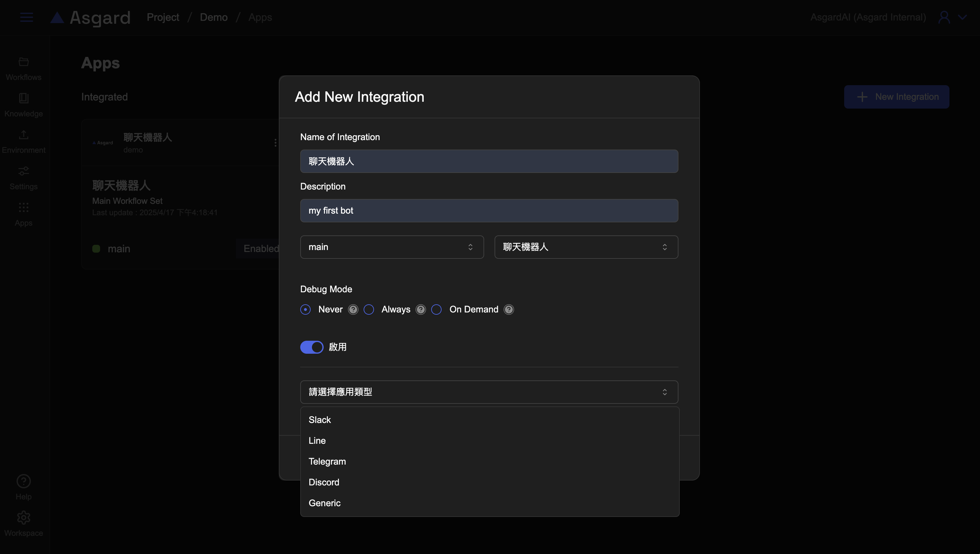The height and width of the screenshot is (554, 980).
Task: Click the Description input field
Action: coord(489,211)
